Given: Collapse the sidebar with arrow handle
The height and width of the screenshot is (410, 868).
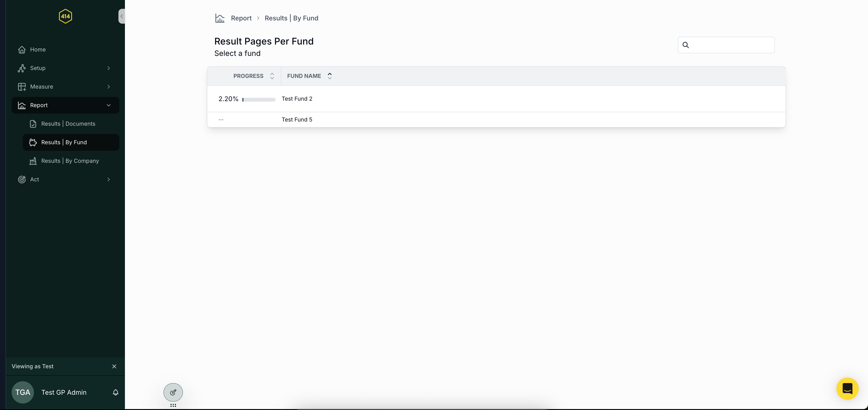Looking at the screenshot, I should tap(122, 16).
